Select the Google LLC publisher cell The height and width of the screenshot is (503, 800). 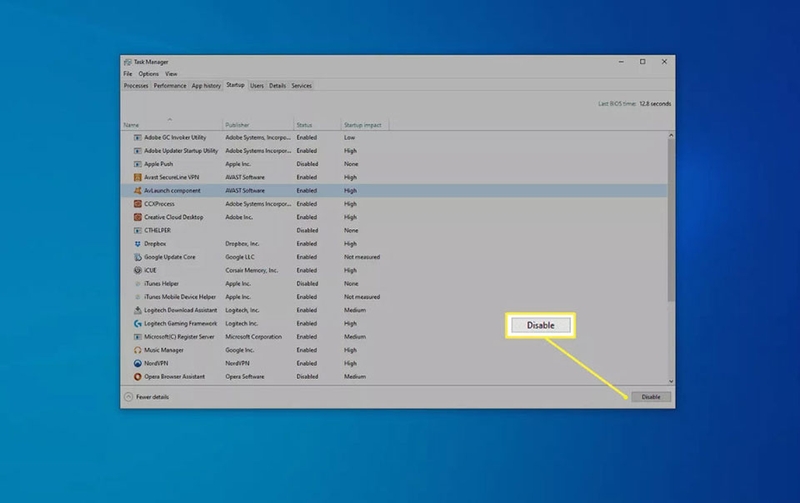240,257
